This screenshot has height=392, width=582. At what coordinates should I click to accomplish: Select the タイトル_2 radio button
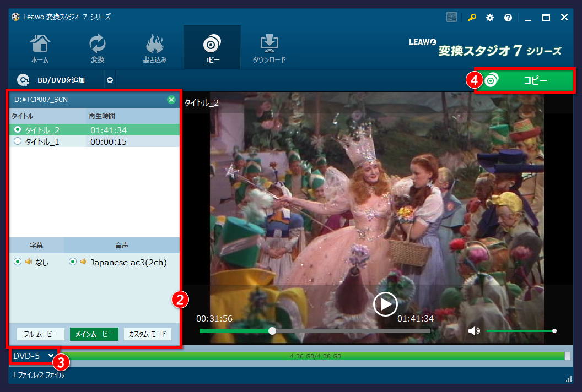[x=18, y=130]
